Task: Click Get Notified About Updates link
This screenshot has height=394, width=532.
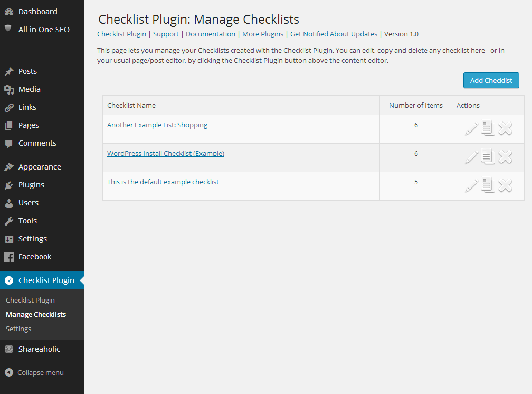Action: (x=334, y=34)
